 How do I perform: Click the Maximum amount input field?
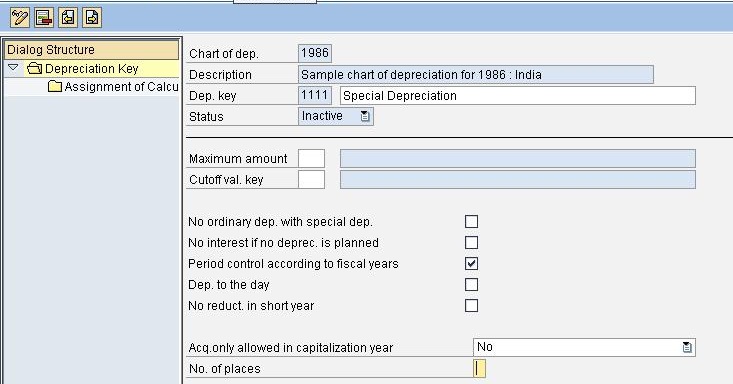(311, 159)
